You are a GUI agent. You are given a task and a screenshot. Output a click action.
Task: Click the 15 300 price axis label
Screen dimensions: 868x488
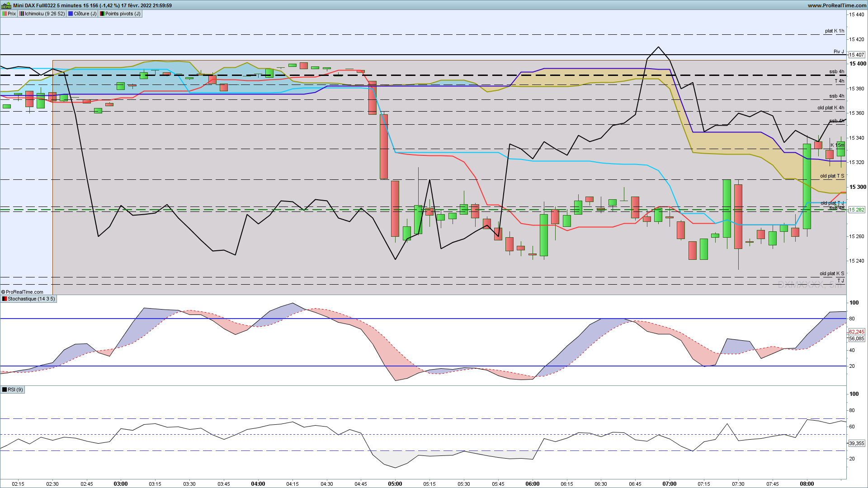coord(858,187)
